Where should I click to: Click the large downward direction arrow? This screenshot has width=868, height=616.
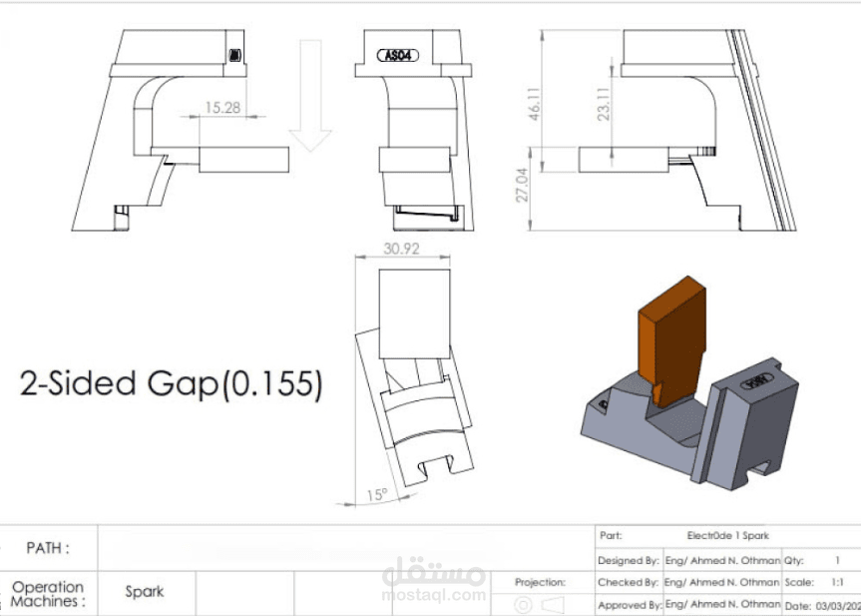coord(310,95)
